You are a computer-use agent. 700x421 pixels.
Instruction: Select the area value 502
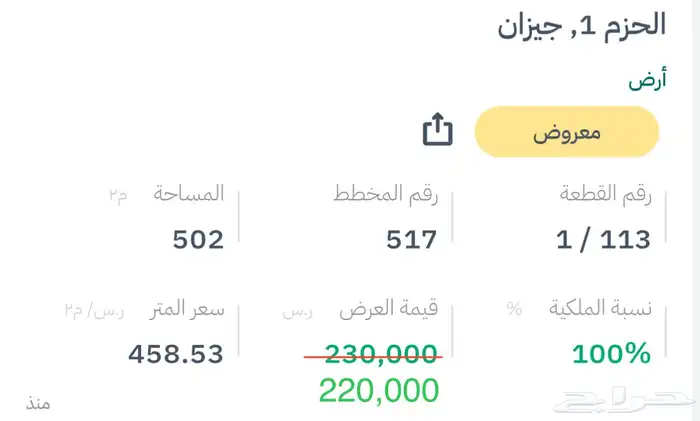[x=198, y=239]
